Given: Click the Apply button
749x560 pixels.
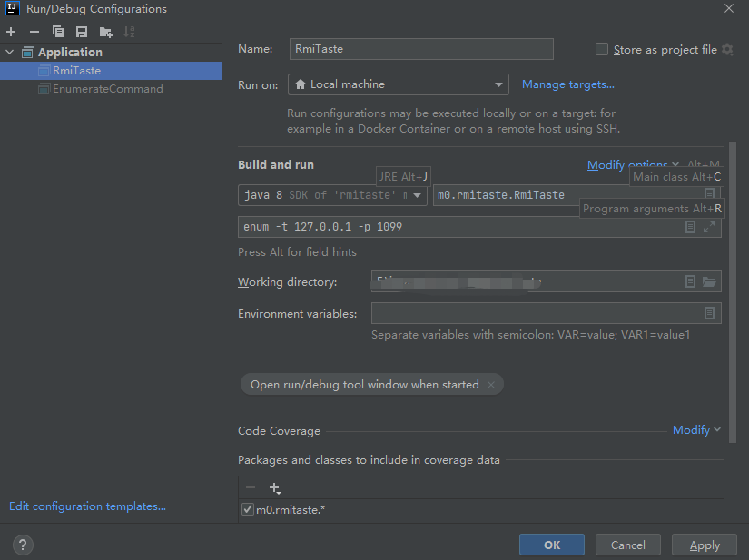Looking at the screenshot, I should 705,545.
